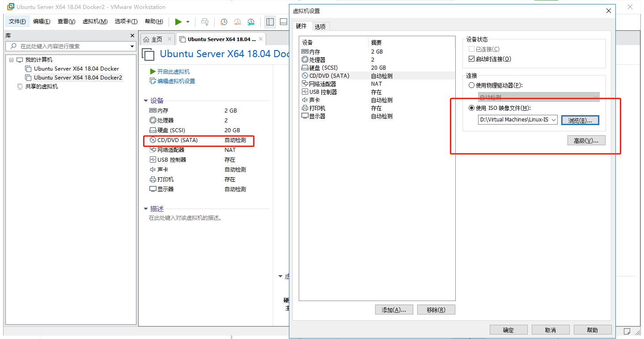This screenshot has height=339, width=644.
Task: Click the 打印机 printer icon in VM summary
Action: coord(153,180)
